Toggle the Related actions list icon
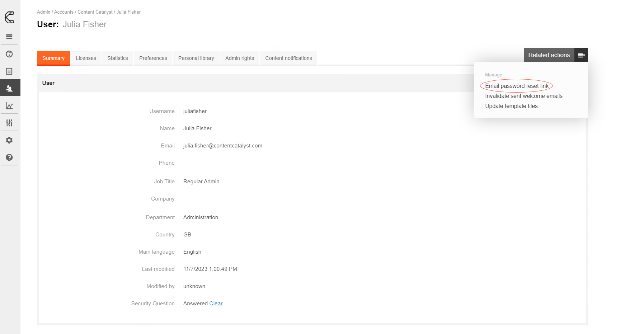The height and width of the screenshot is (334, 644). [581, 55]
